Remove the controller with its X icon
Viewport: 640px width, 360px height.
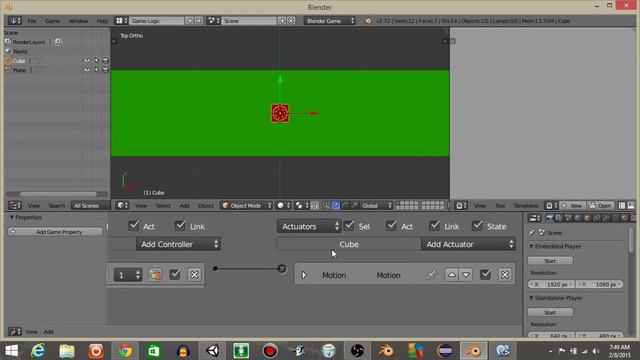194,275
